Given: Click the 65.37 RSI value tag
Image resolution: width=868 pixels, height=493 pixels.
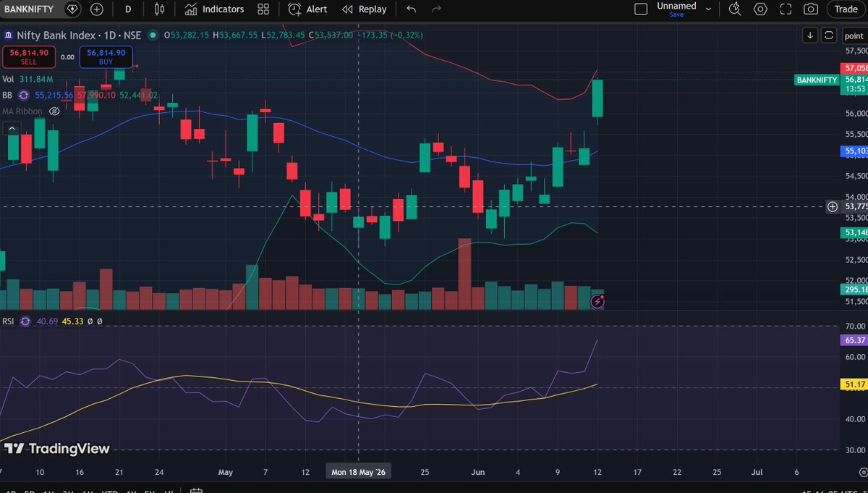Looking at the screenshot, I should point(855,340).
